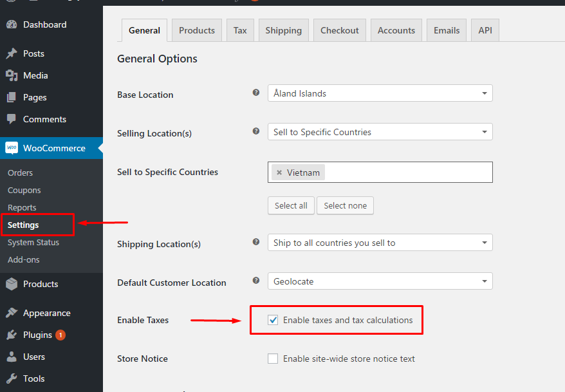Viewport: 565px width, 392px height.
Task: Enable site-wide store notice text checkbox
Action: click(x=273, y=359)
